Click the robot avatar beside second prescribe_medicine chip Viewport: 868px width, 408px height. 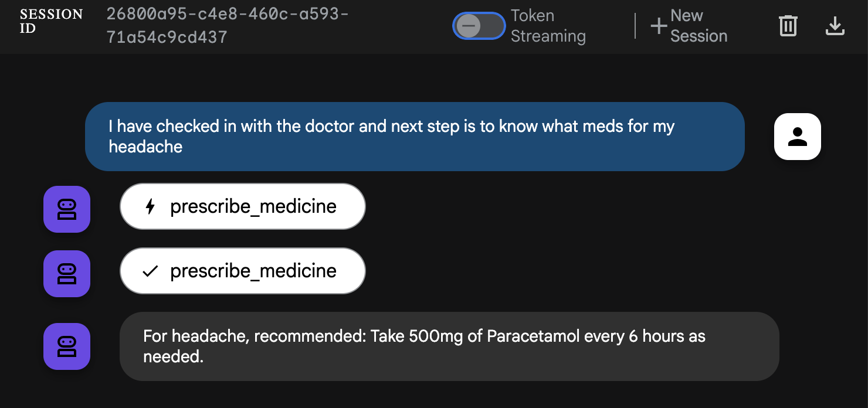coord(67,274)
